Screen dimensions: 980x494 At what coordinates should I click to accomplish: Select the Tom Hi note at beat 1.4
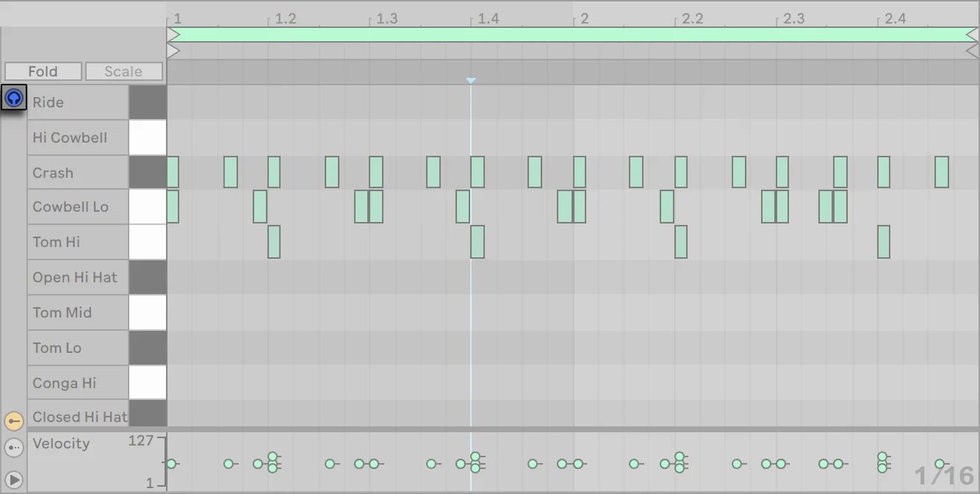tap(478, 242)
